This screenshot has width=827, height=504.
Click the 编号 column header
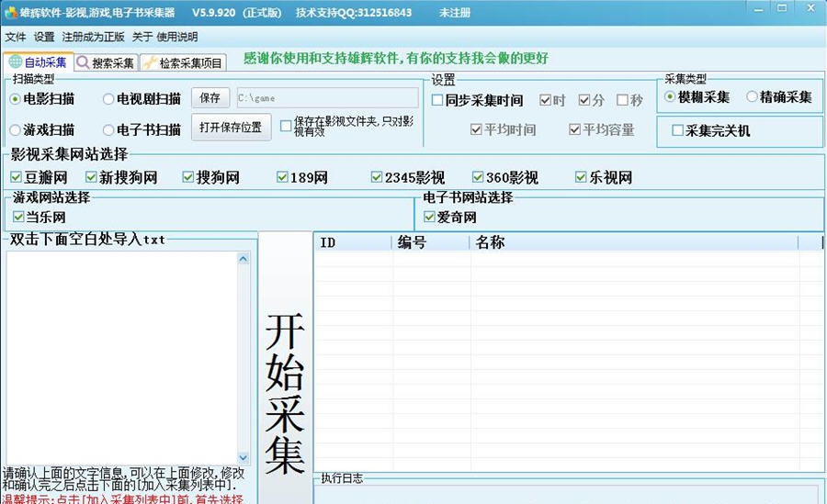[432, 242]
